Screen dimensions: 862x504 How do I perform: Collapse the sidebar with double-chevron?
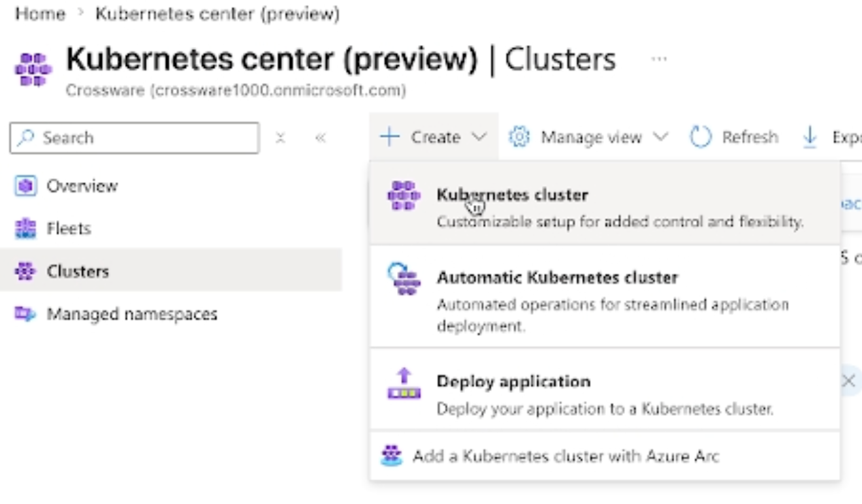pyautogui.click(x=320, y=138)
